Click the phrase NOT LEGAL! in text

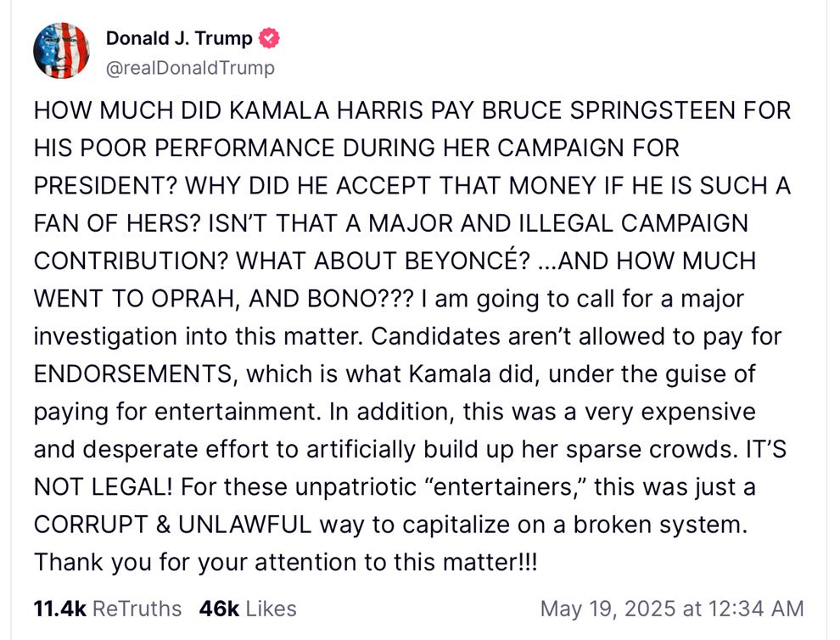[103, 487]
